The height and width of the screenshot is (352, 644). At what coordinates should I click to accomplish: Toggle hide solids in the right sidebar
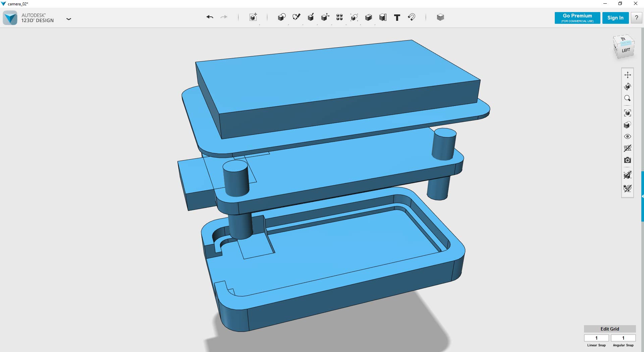(628, 175)
